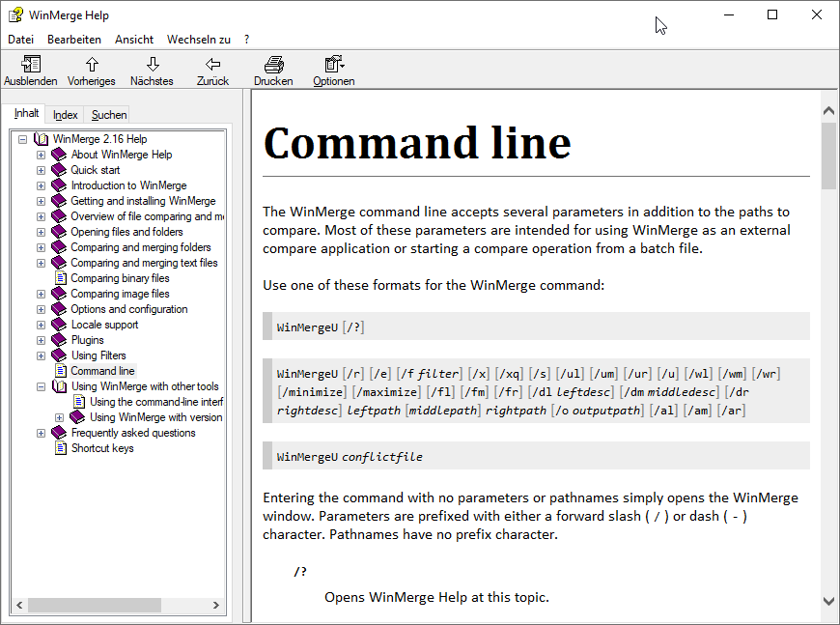Collapse the WinMerge 2.16 Help root node
The image size is (840, 625).
pos(22,139)
